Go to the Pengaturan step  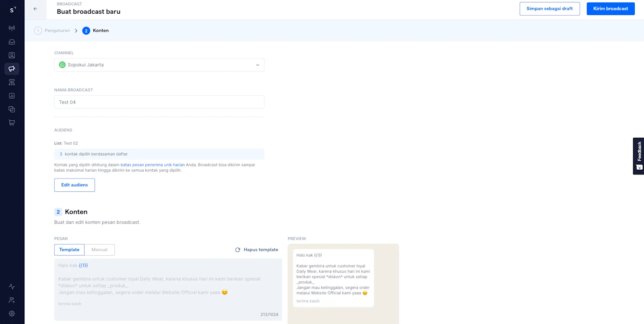[x=52, y=31]
